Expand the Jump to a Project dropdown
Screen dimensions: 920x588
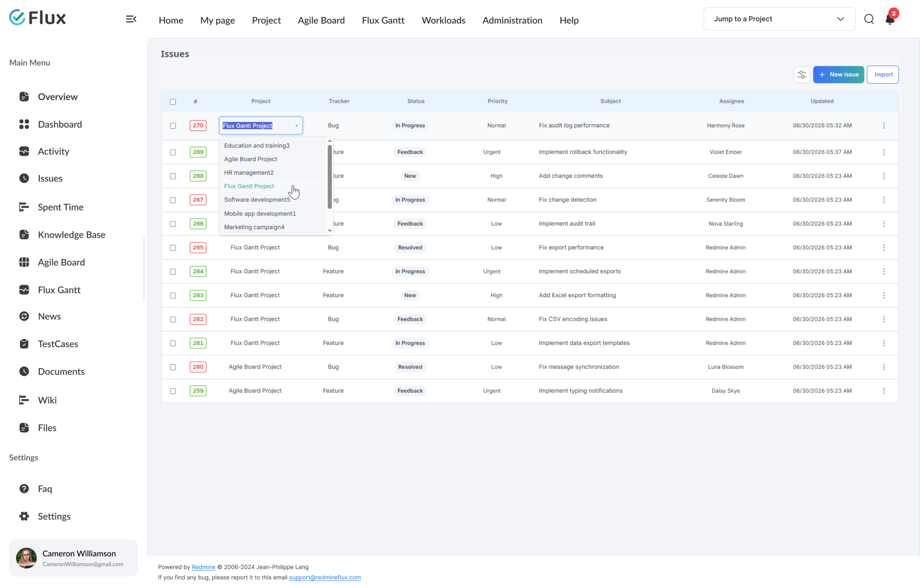[x=779, y=19]
